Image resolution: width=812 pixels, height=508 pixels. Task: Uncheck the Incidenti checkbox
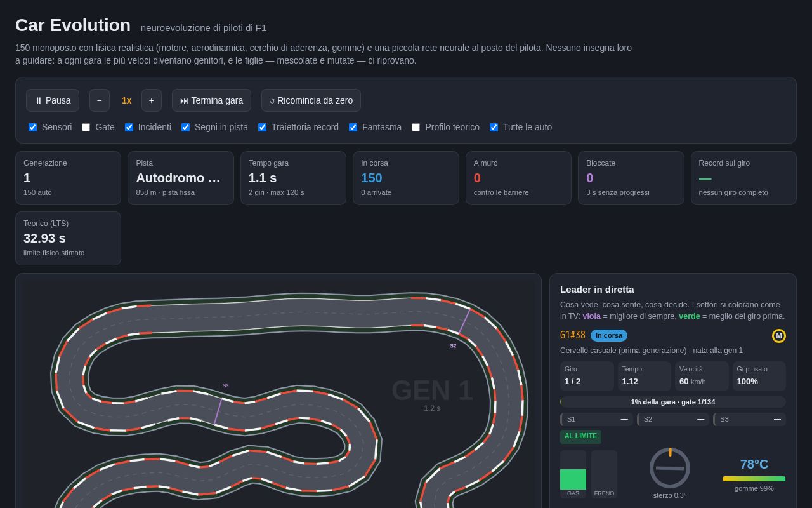pyautogui.click(x=129, y=127)
